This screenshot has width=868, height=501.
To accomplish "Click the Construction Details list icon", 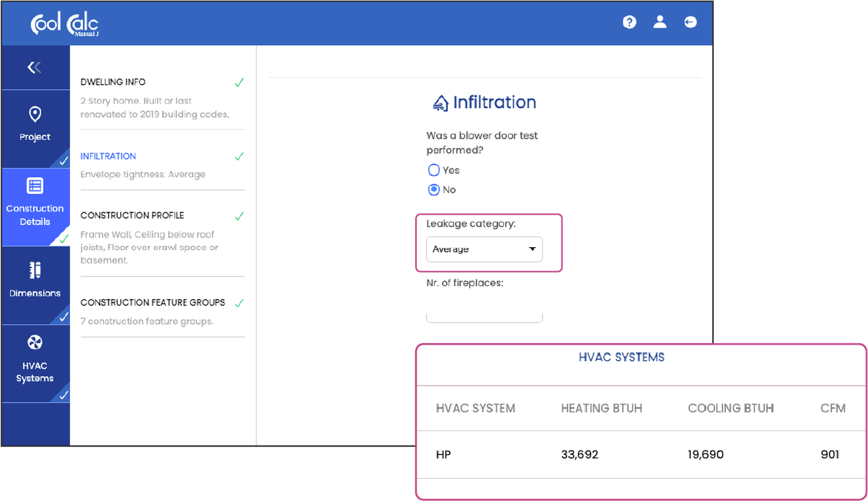I will pos(35,186).
